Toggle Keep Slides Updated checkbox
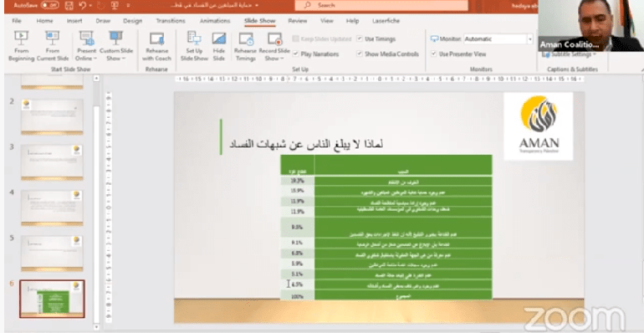 295,38
